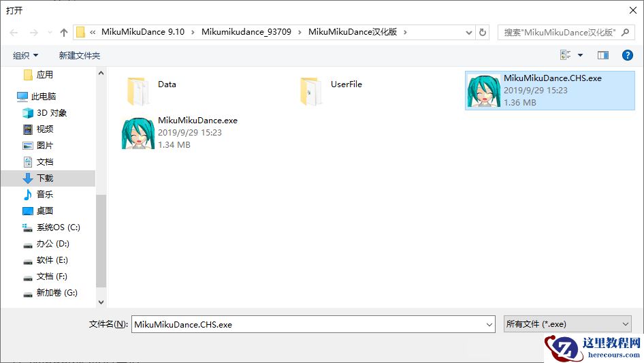Expand chevron after MikuMikuDance汉化版 breadcrumb
Viewport: 644px width, 363px height.
coord(405,33)
